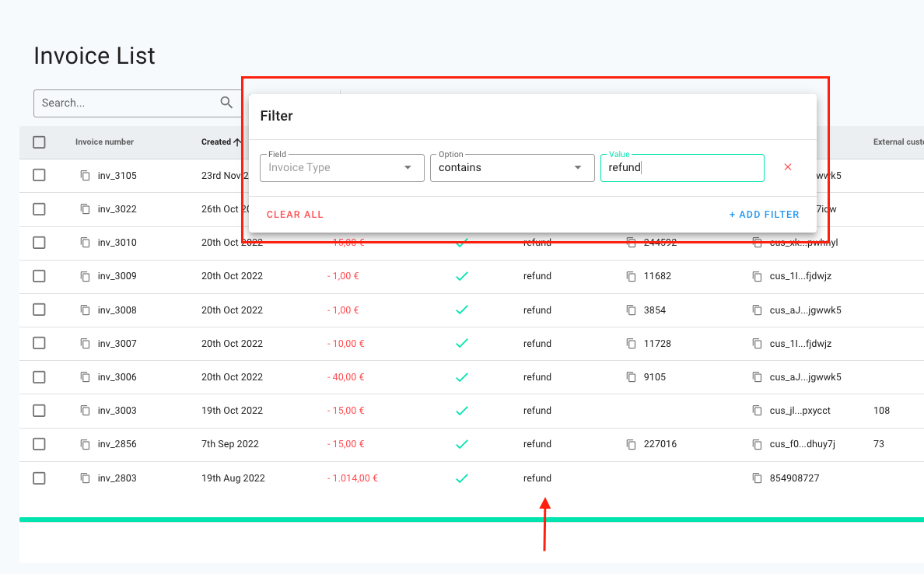Viewport: 924px width, 574px height.
Task: Copy customer ID cus_aJ...jgwwk5
Action: (x=755, y=310)
